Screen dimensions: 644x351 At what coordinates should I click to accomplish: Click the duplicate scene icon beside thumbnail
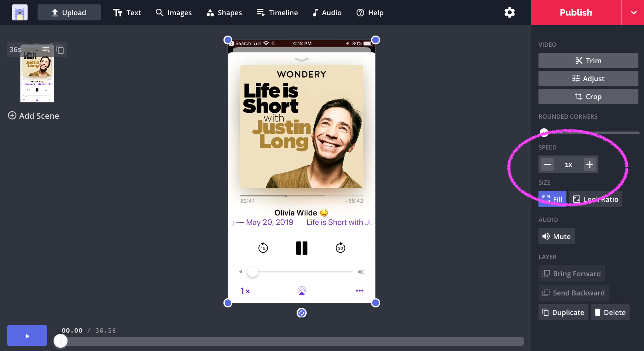(60, 50)
